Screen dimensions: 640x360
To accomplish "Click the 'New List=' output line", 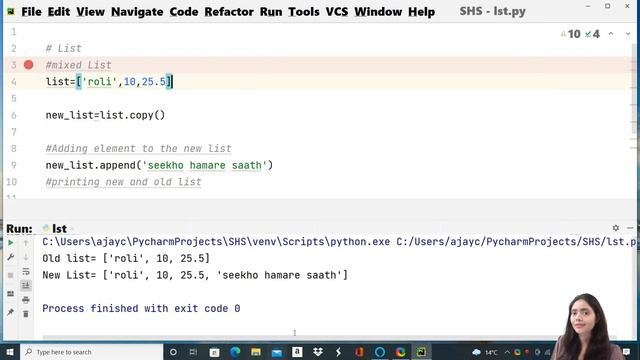I will 195,275.
